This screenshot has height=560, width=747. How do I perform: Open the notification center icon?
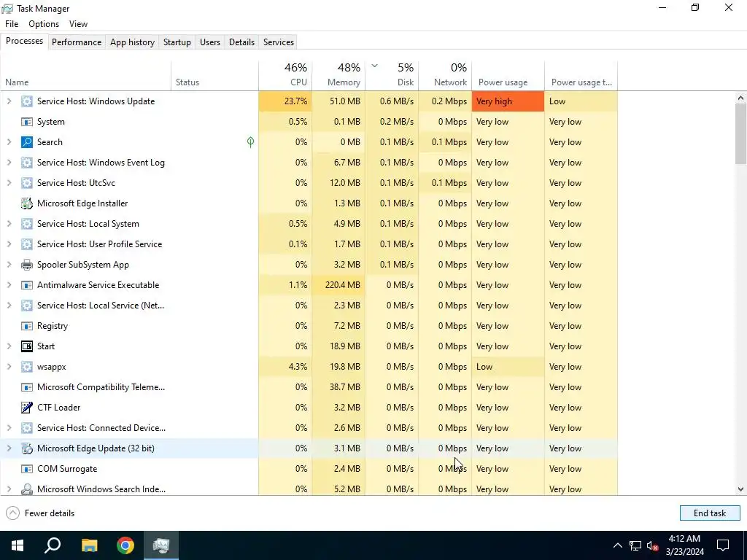point(723,545)
